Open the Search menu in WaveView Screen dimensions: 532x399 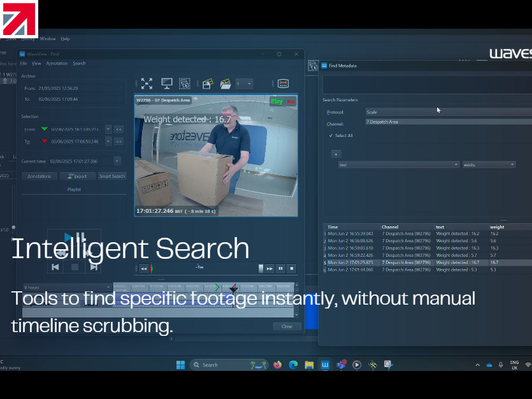[79, 63]
